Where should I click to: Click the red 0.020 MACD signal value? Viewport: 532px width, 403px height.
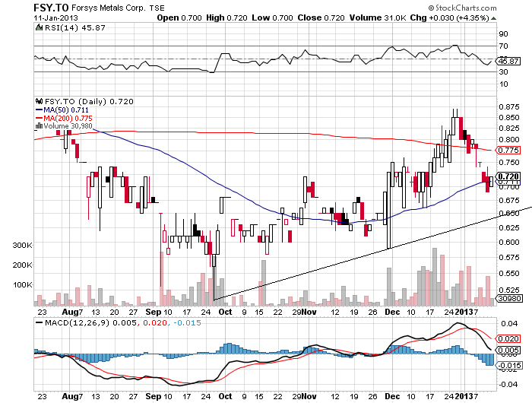tap(155, 322)
